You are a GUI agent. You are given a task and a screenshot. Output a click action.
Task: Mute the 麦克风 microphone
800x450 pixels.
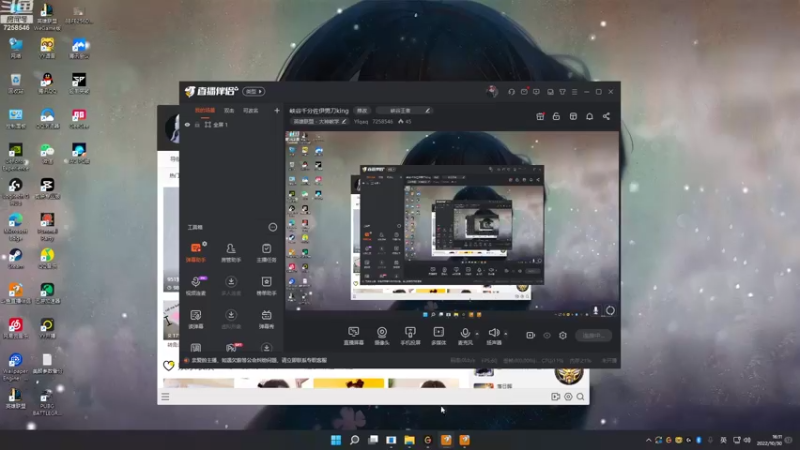tap(465, 336)
